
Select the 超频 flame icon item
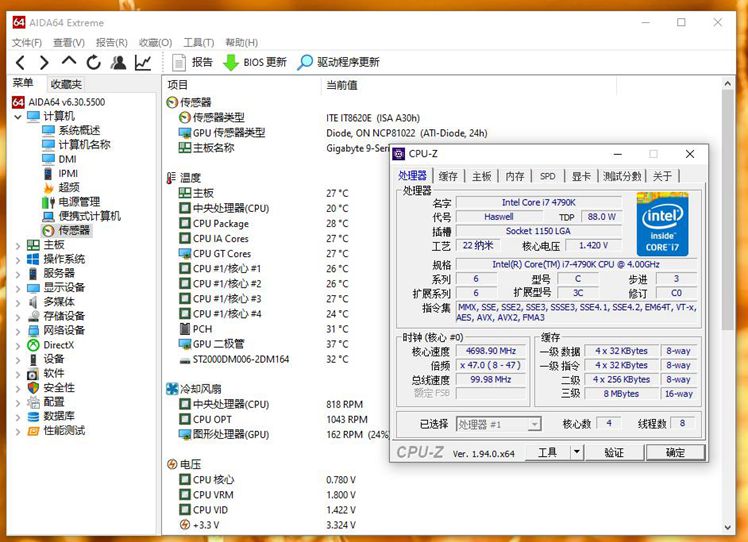(48, 188)
